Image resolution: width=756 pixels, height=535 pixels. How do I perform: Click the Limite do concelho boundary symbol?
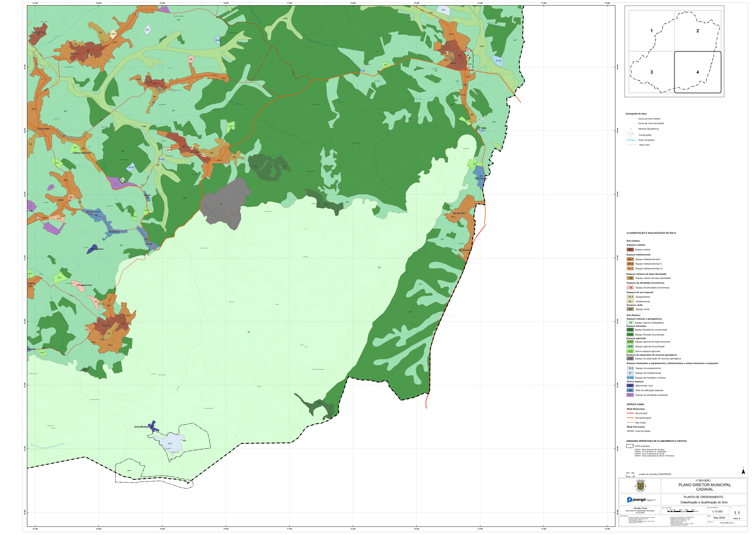click(x=630, y=475)
